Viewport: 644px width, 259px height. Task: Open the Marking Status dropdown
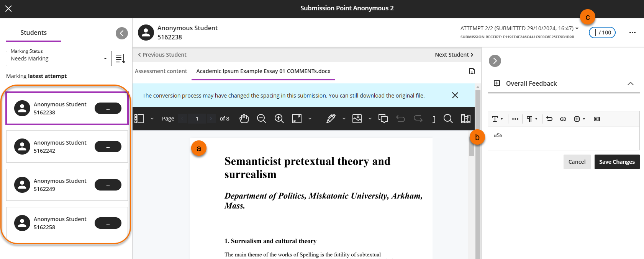pyautogui.click(x=59, y=59)
